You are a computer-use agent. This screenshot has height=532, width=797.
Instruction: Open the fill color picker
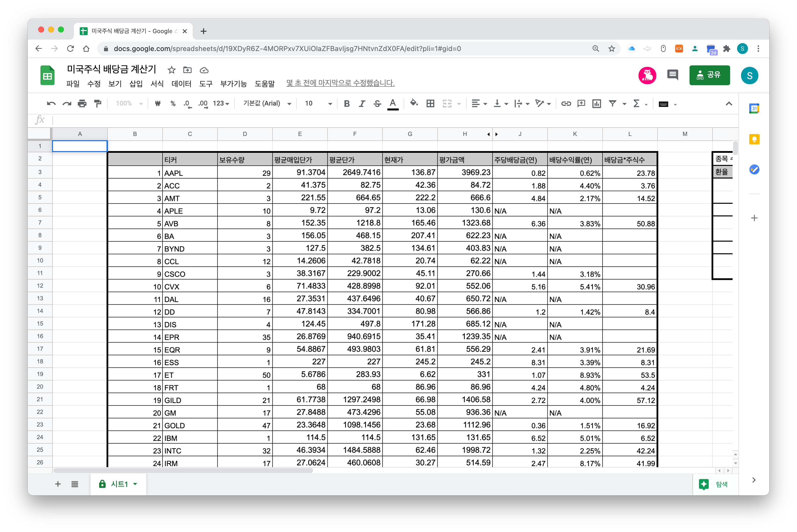pyautogui.click(x=414, y=103)
